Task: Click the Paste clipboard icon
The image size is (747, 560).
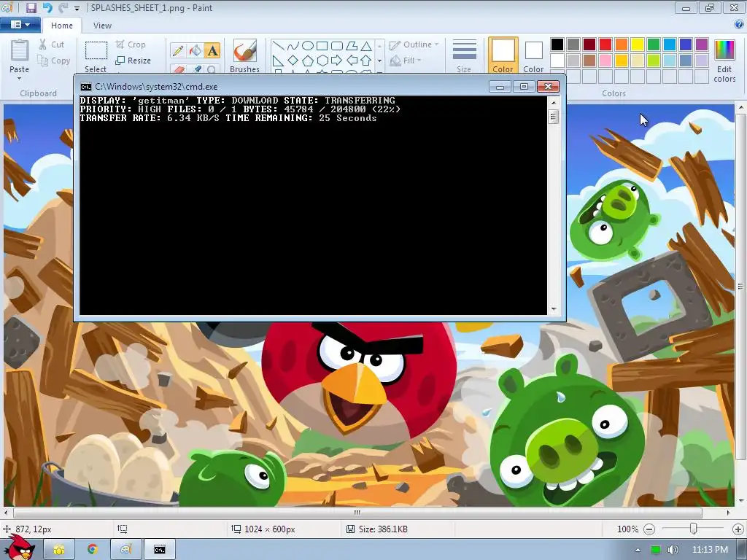Action: coord(20,50)
